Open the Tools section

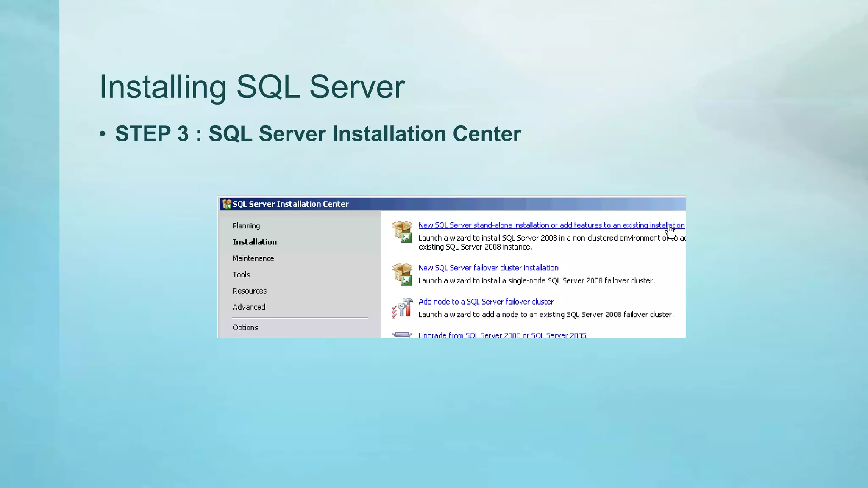pyautogui.click(x=241, y=274)
